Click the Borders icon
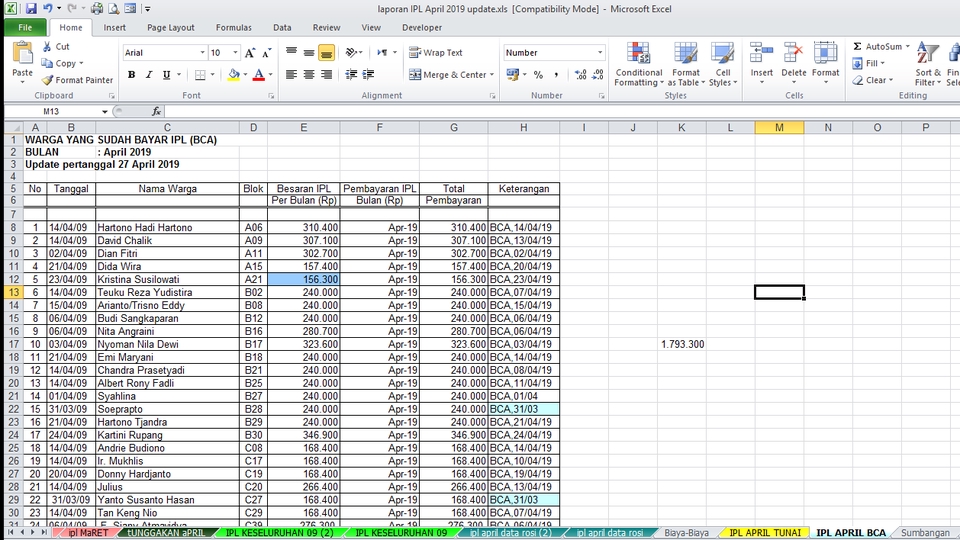Screen dimensions: 960x540 pos(200,75)
